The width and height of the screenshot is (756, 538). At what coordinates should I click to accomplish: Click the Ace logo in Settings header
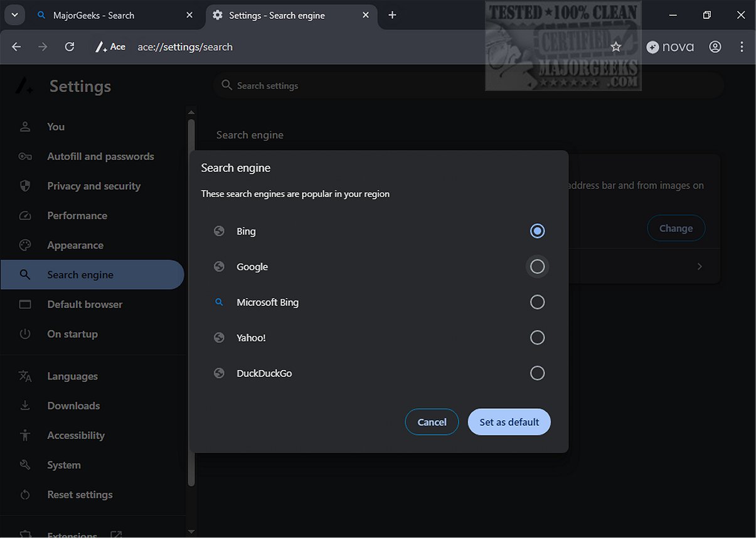click(24, 85)
